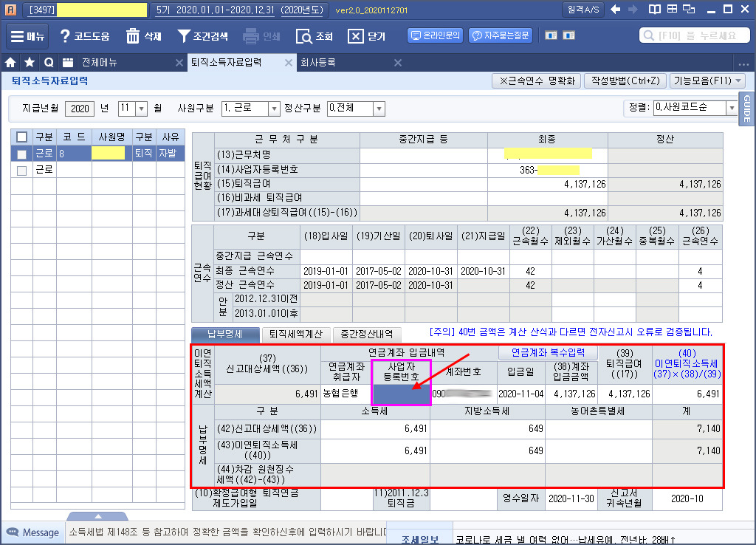Image resolution: width=756 pixels, height=545 pixels.
Task: Click 영수일자 value 2020-11-30
Action: [x=571, y=498]
